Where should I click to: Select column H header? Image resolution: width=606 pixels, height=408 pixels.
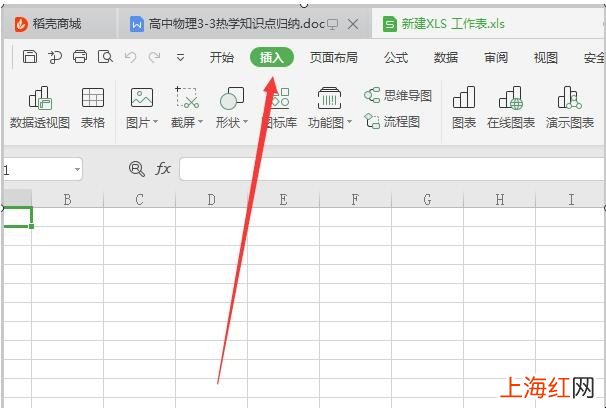pos(499,199)
